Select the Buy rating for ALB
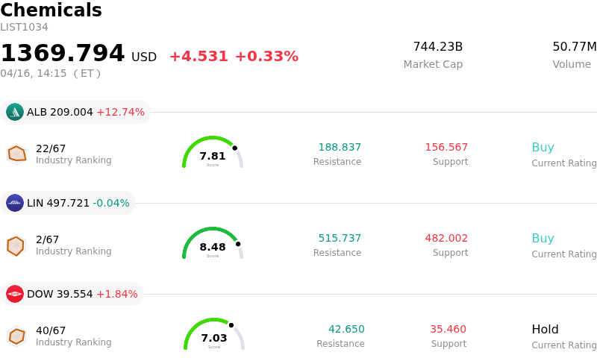597x364 pixels. [543, 148]
